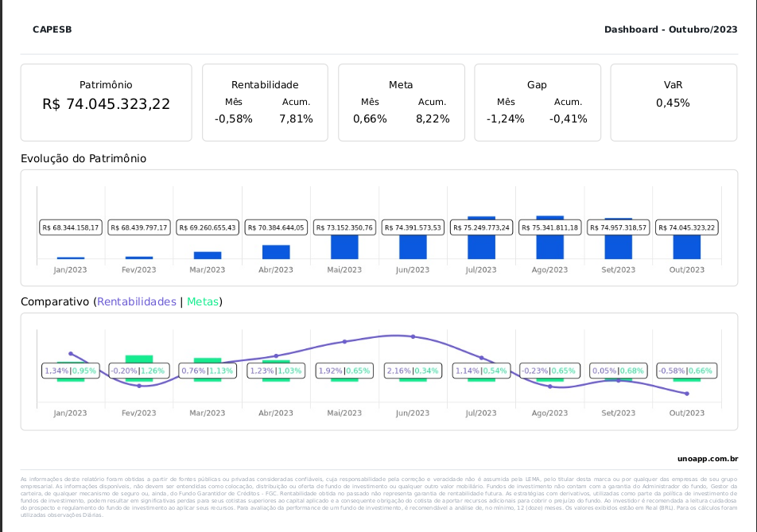Toggle Rentabilidades series in Comparativo legend
Image resolution: width=757 pixels, height=532 pixels.
click(x=136, y=301)
